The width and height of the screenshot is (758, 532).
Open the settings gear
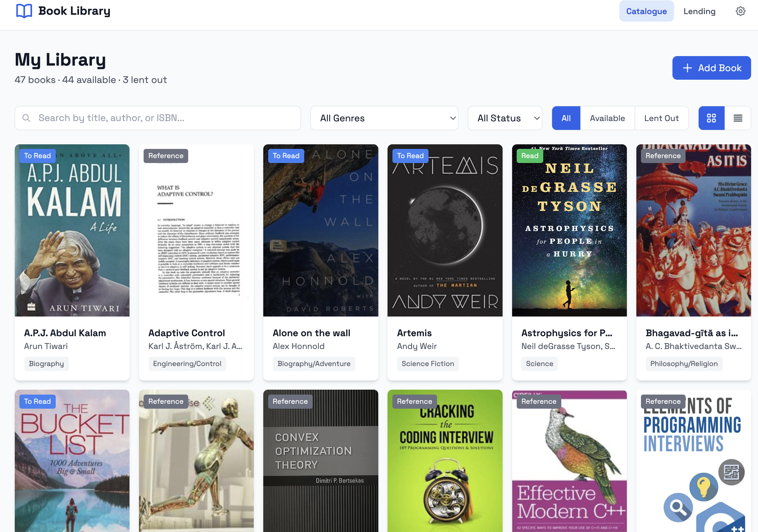(741, 11)
